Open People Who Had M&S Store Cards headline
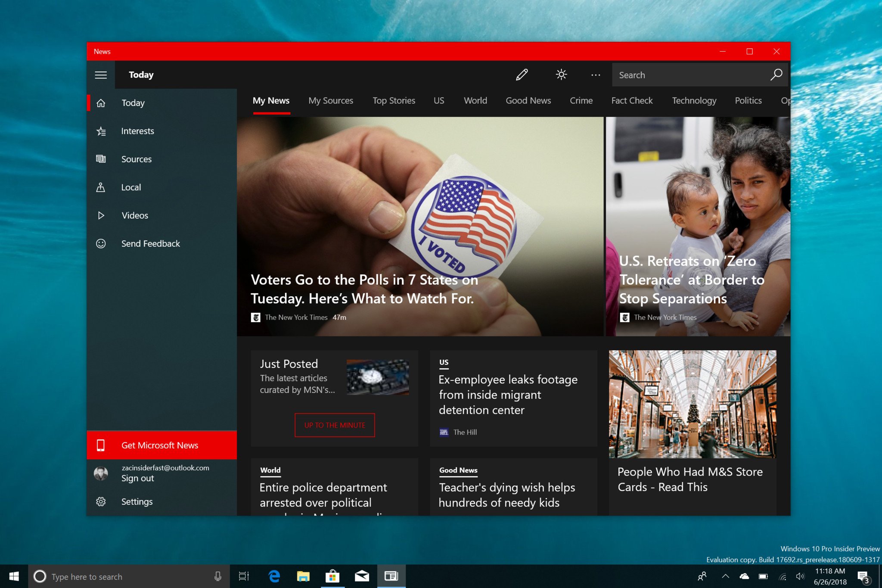Screen dimensions: 882x588 690,479
